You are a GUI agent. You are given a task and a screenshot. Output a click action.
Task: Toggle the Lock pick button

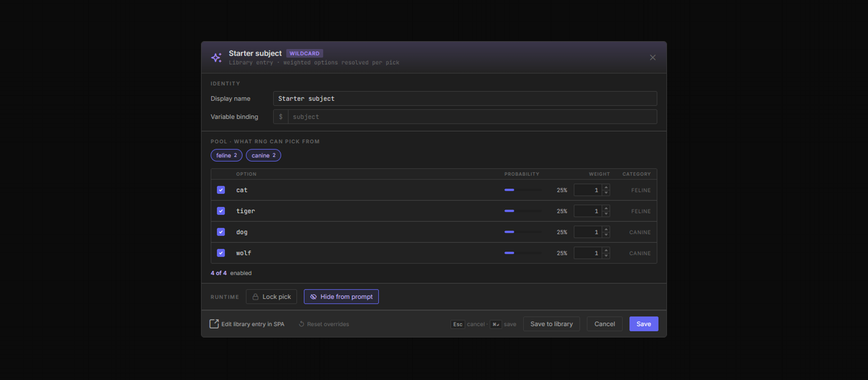click(272, 297)
